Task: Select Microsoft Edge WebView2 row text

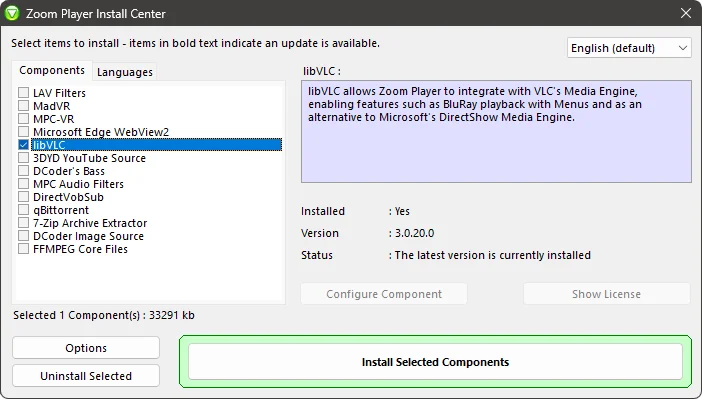Action: click(x=101, y=132)
